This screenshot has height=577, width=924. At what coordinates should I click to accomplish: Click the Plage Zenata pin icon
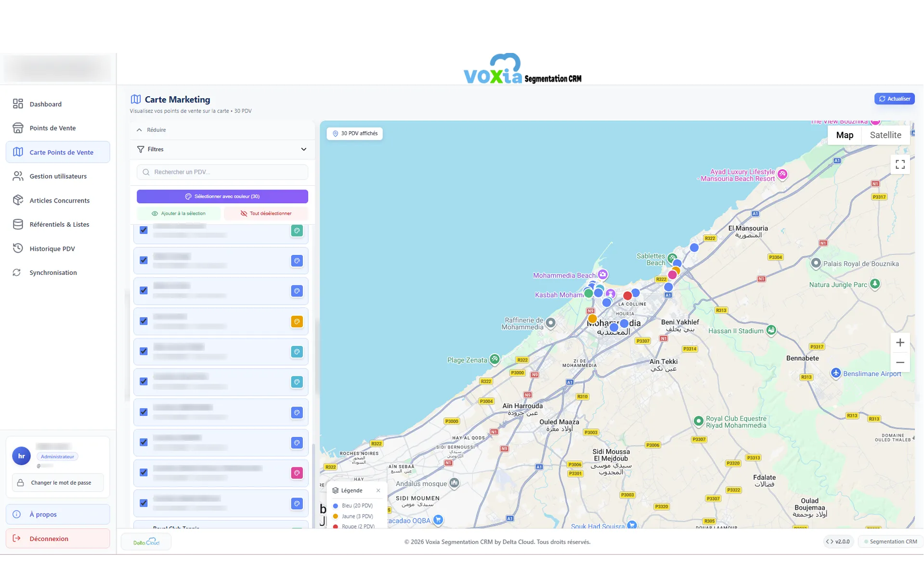pyautogui.click(x=495, y=359)
